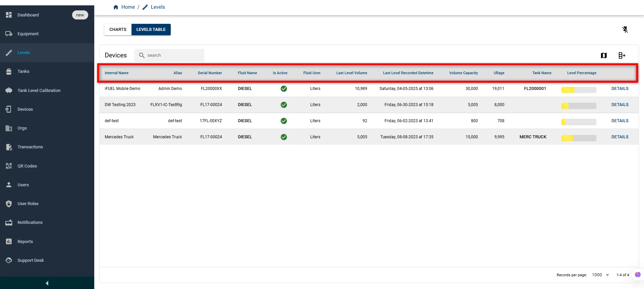Open the Dashboard sidebar icon
Viewport: 644px width, 289px height.
[9, 15]
